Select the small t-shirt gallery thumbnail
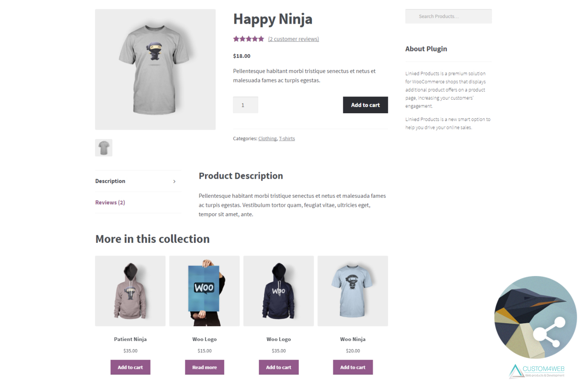This screenshot has width=588, height=384. [x=104, y=148]
